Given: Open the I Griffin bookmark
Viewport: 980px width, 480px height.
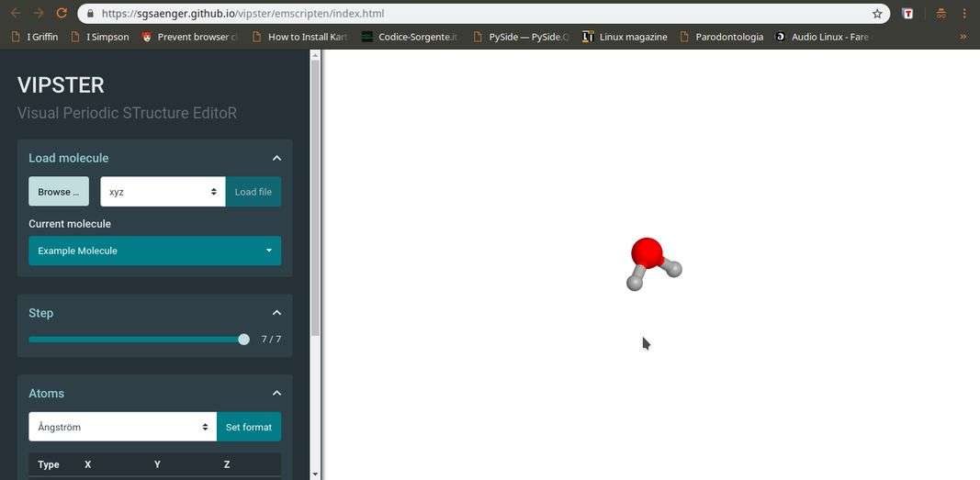Looking at the screenshot, I should click(35, 37).
